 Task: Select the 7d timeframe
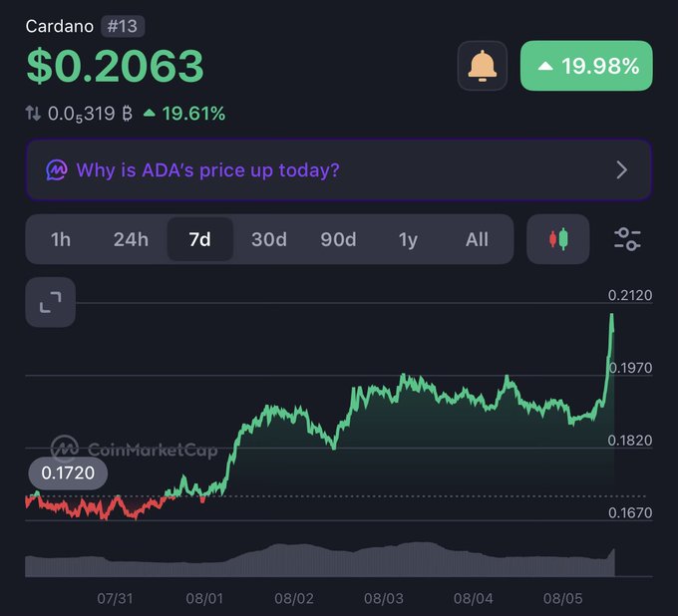(200, 239)
